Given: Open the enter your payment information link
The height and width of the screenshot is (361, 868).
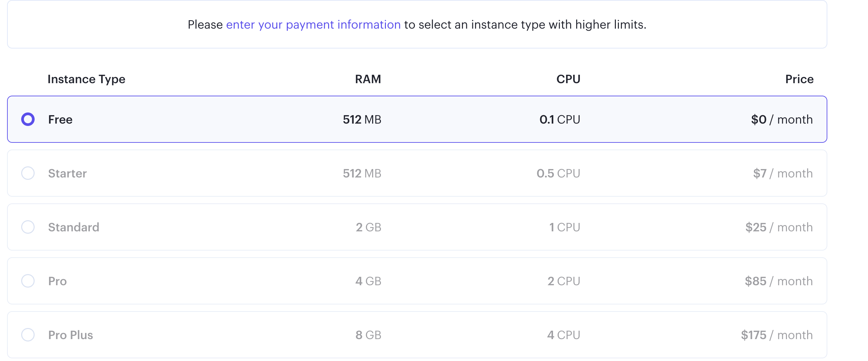Looking at the screenshot, I should tap(313, 25).
